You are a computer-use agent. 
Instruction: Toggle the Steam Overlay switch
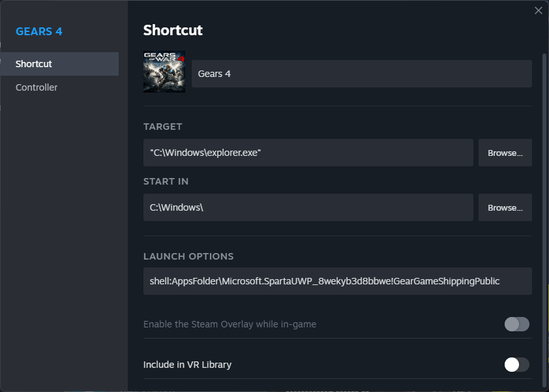tap(516, 324)
